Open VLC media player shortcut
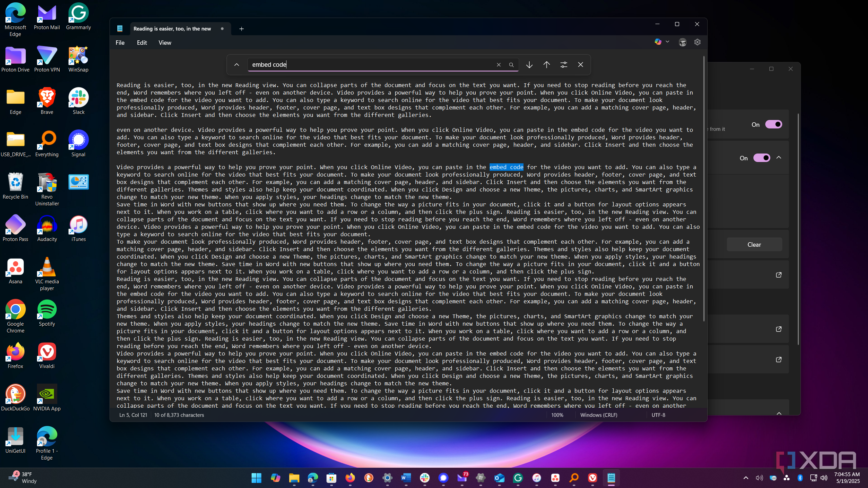Image resolution: width=868 pixels, height=488 pixels. pyautogui.click(x=47, y=274)
